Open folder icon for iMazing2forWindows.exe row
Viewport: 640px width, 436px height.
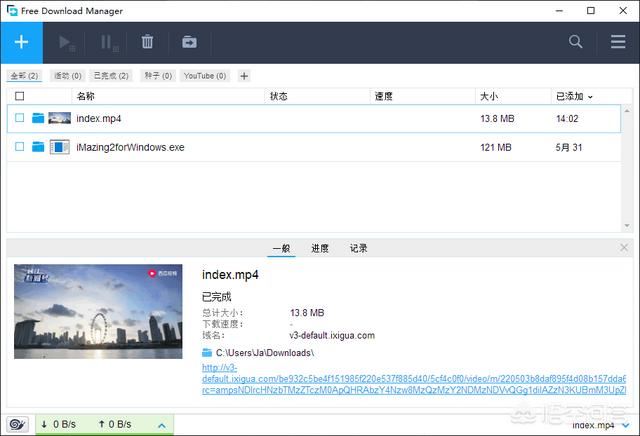[x=38, y=147]
